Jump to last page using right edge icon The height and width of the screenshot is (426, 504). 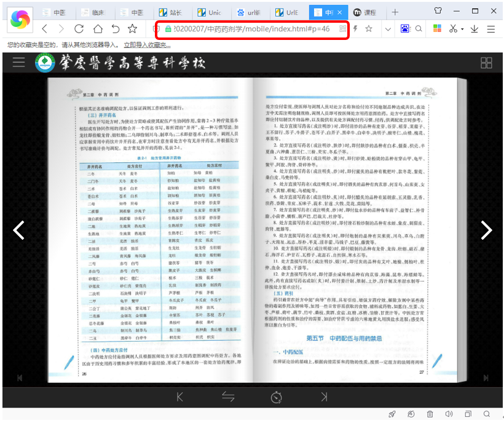(x=486, y=378)
